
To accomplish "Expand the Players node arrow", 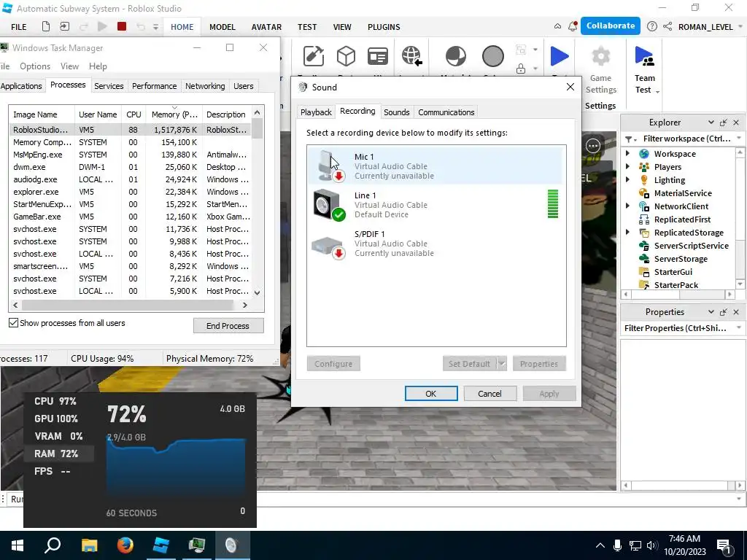I will (x=628, y=167).
